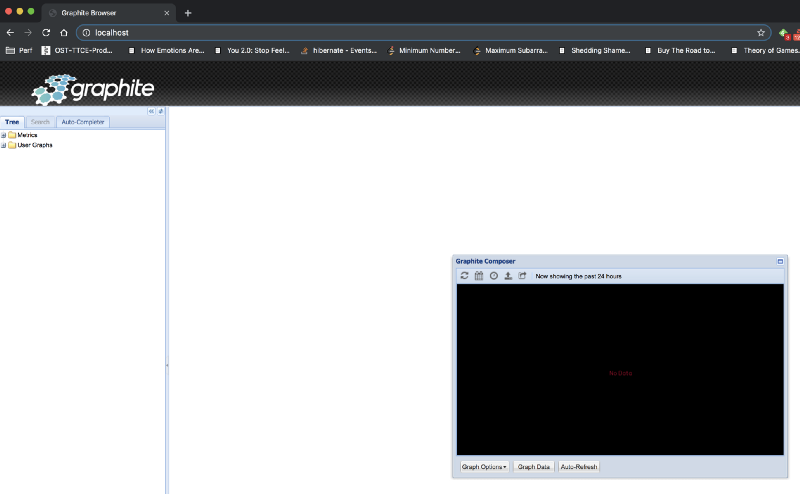Click the green extension icon beside address bar

(784, 33)
